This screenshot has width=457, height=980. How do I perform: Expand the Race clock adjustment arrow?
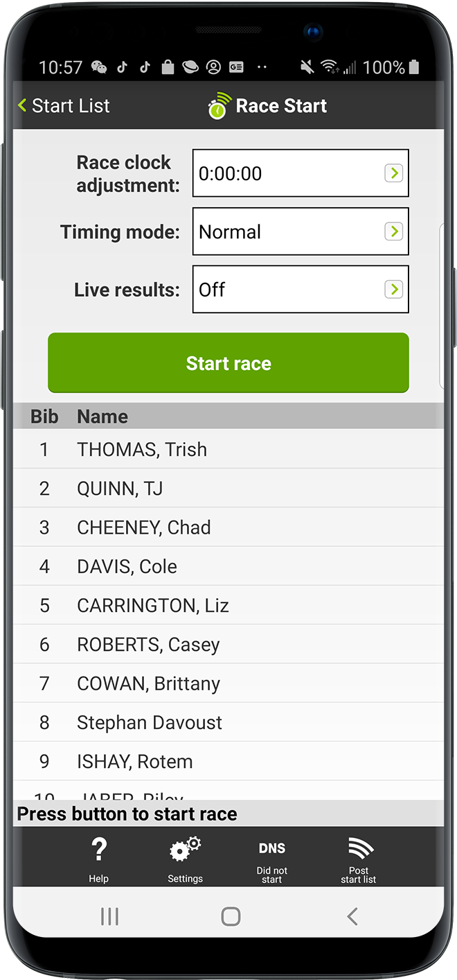393,173
